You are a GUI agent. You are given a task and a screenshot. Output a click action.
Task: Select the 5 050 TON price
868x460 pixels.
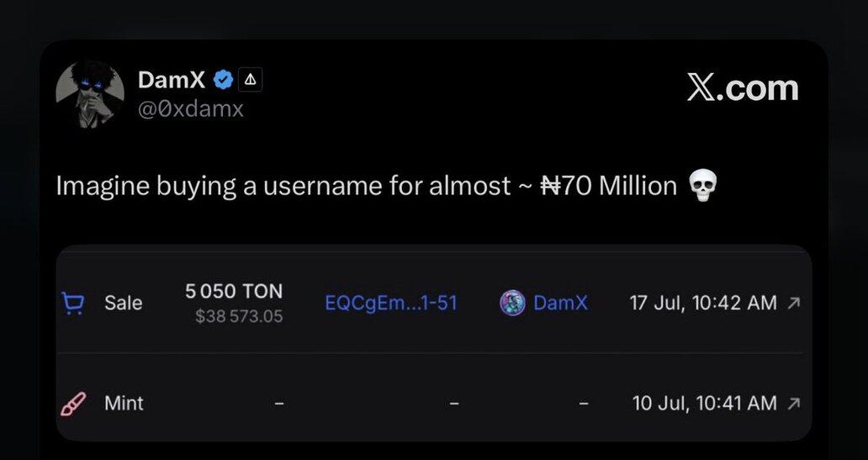[234, 292]
